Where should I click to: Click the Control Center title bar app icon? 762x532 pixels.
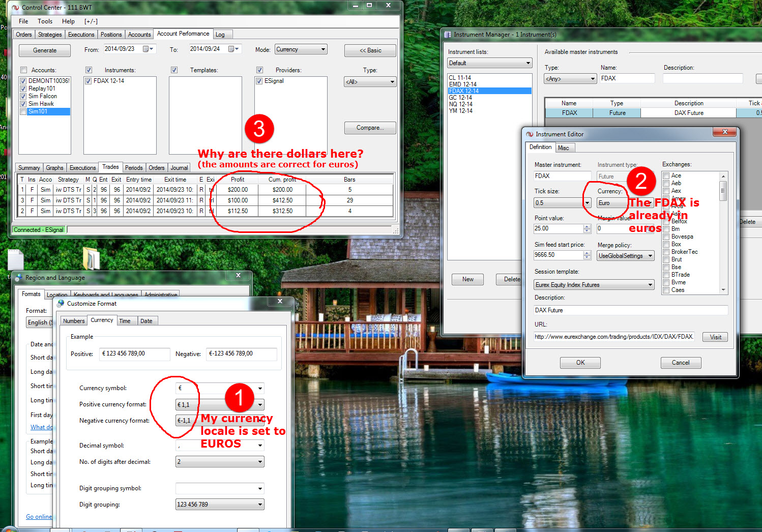pyautogui.click(x=15, y=8)
